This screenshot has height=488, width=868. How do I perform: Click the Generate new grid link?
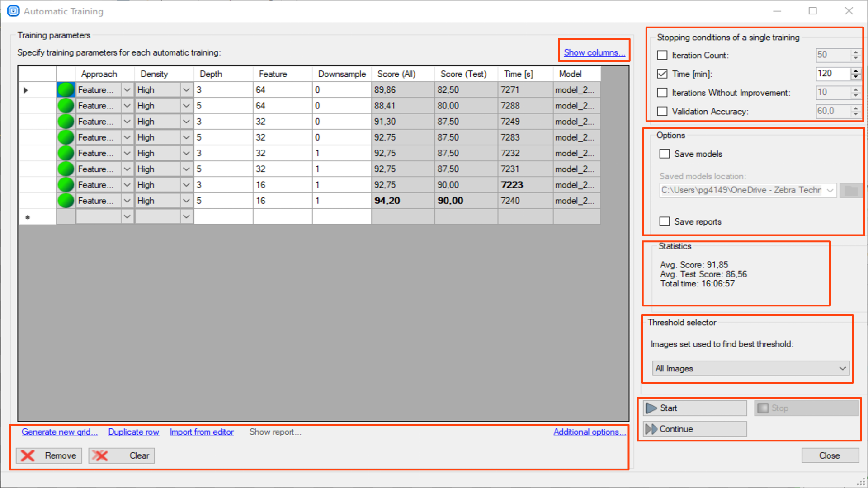click(60, 432)
